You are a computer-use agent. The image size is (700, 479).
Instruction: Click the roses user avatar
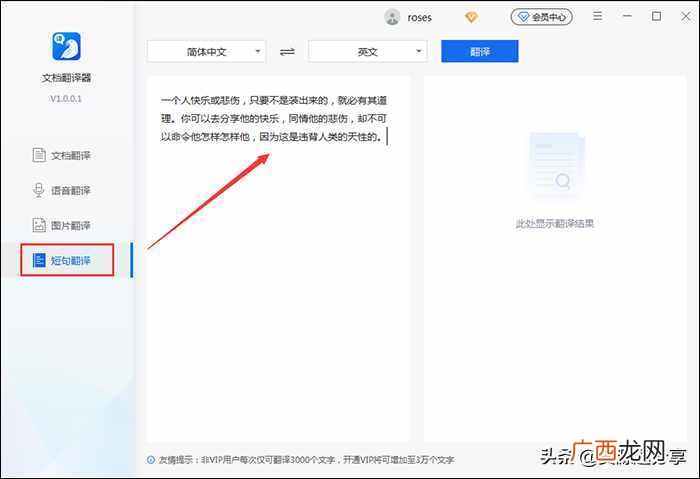tap(392, 17)
